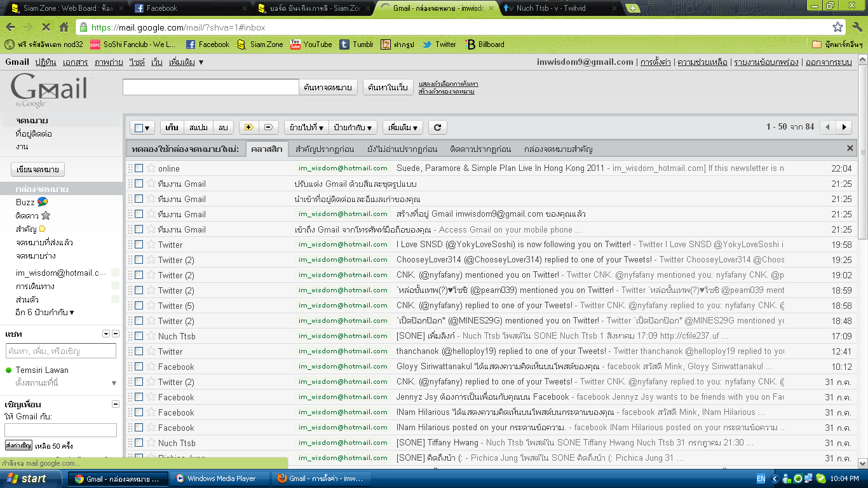Open the "ตั้งสถานะที่นี่" status dropdown
Viewport: 868px width, 488px height.
[114, 383]
